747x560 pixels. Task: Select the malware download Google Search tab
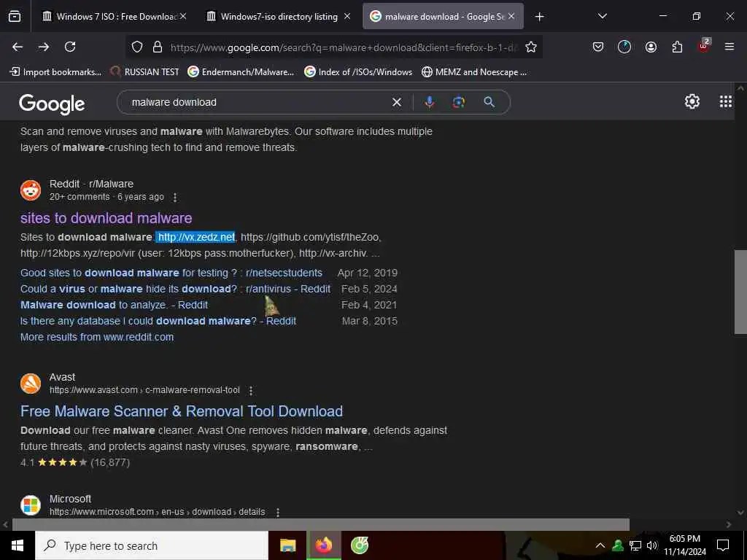(x=443, y=17)
